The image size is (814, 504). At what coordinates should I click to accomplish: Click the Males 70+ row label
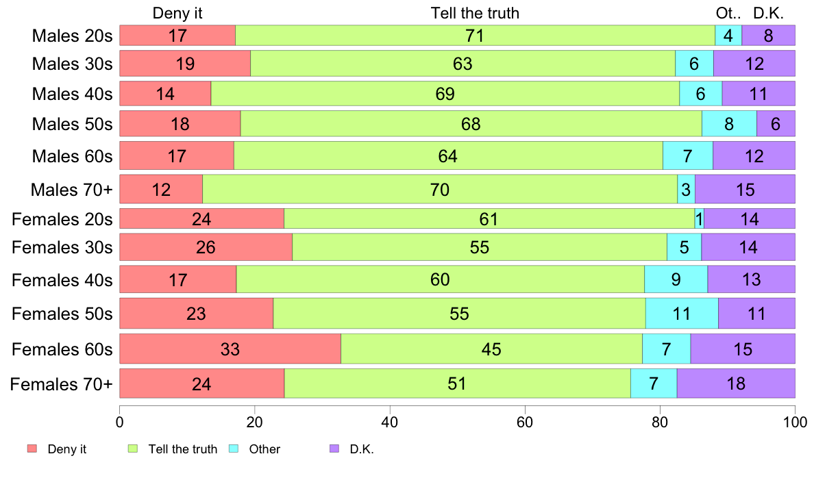pos(72,189)
